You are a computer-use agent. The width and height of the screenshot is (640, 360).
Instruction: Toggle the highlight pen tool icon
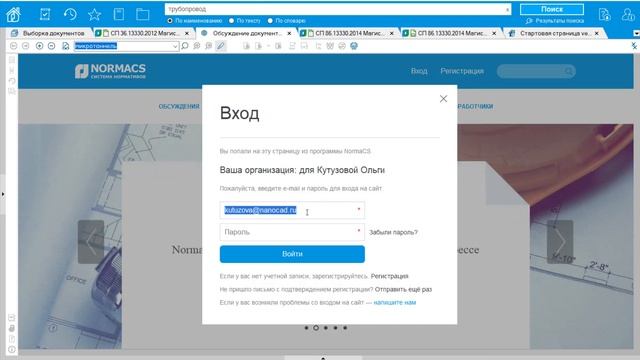click(220, 46)
